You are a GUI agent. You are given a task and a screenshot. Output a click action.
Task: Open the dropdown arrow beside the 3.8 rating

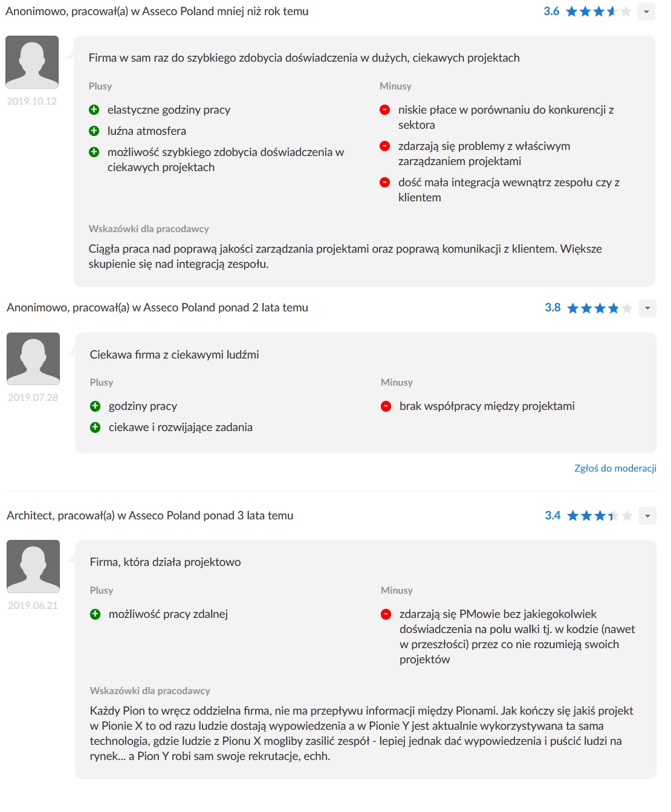click(647, 308)
